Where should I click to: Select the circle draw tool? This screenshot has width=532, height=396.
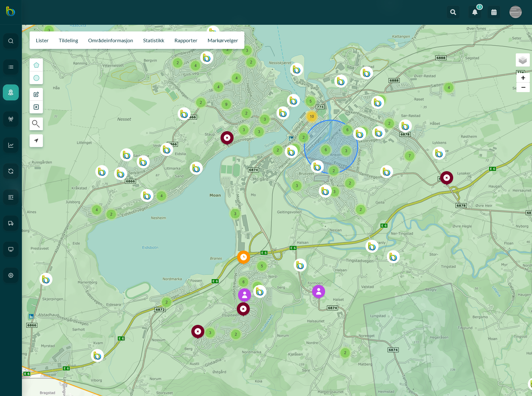tap(36, 78)
